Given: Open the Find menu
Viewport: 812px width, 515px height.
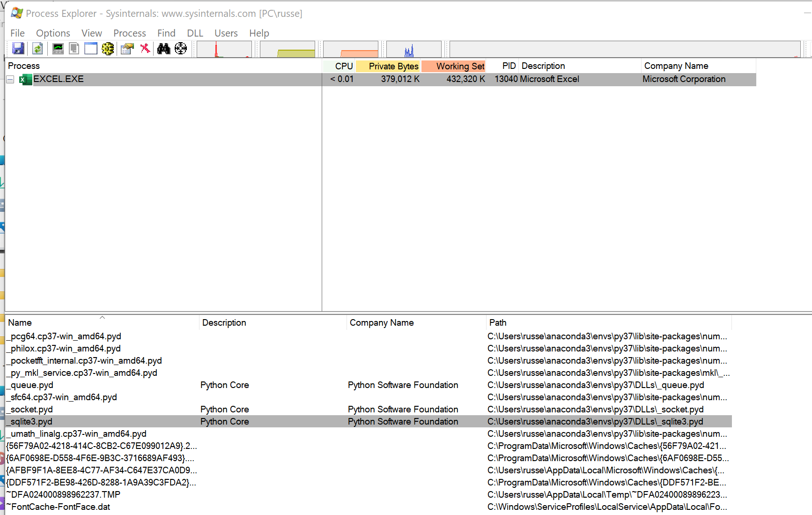Looking at the screenshot, I should 166,33.
